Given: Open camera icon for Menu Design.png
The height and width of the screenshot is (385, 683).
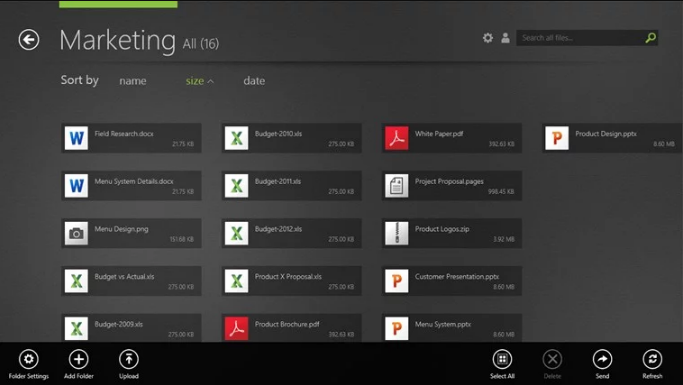Looking at the screenshot, I should [76, 233].
